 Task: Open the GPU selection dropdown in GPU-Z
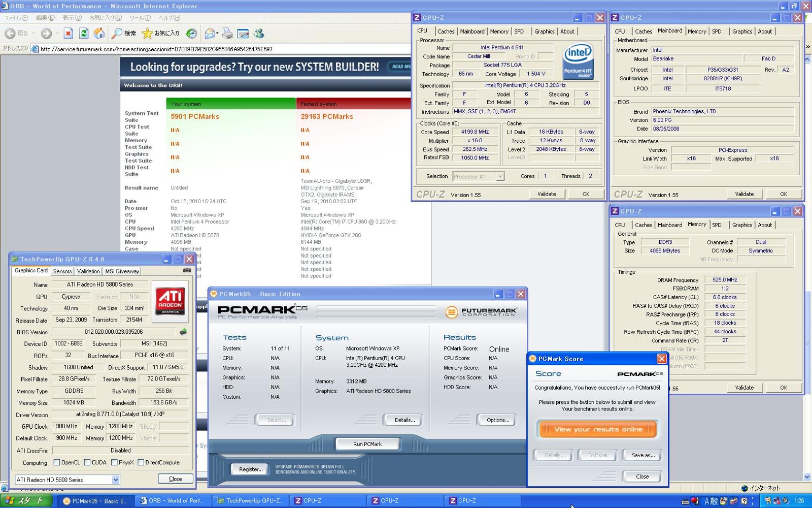point(116,480)
